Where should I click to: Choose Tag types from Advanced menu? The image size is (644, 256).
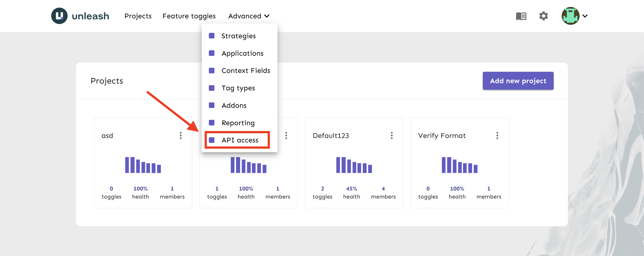[238, 88]
